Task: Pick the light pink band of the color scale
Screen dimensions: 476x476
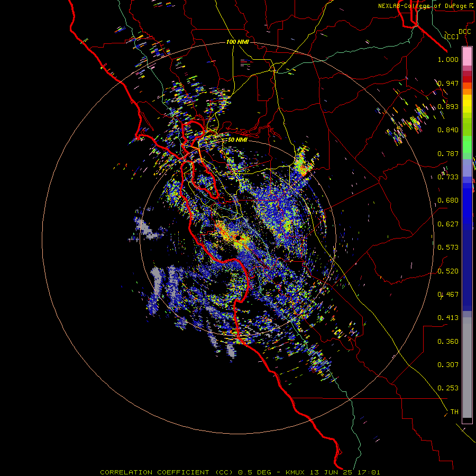Action: point(467,57)
